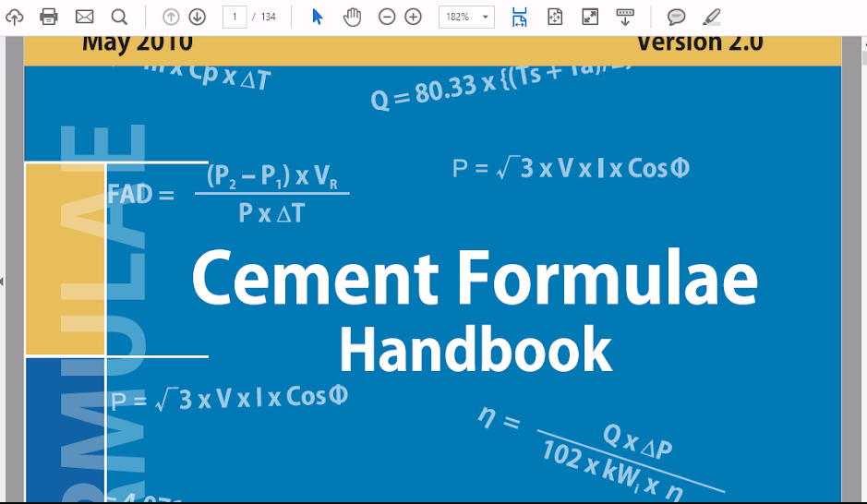This screenshot has height=504, width=867.
Task: Open the find text magnifier
Action: [x=119, y=17]
